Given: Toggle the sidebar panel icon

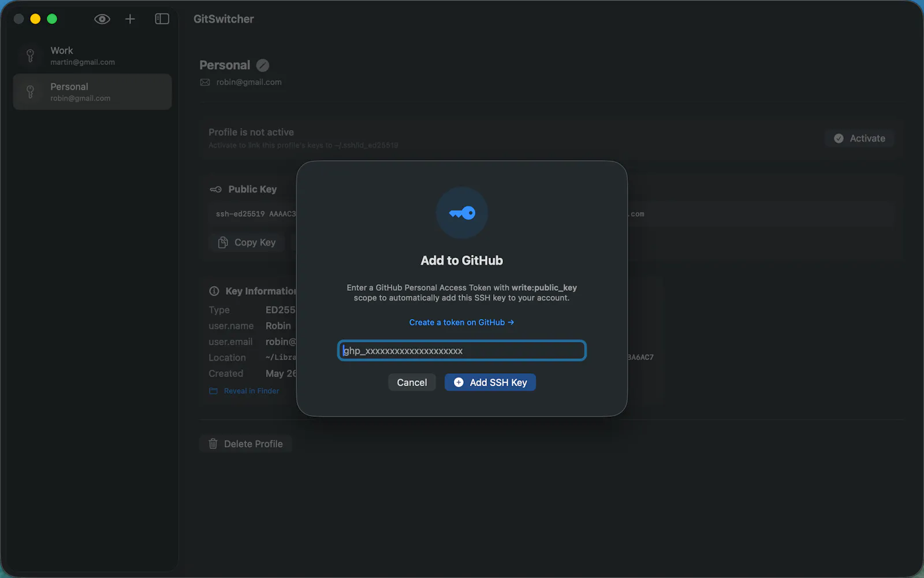Looking at the screenshot, I should tap(162, 19).
